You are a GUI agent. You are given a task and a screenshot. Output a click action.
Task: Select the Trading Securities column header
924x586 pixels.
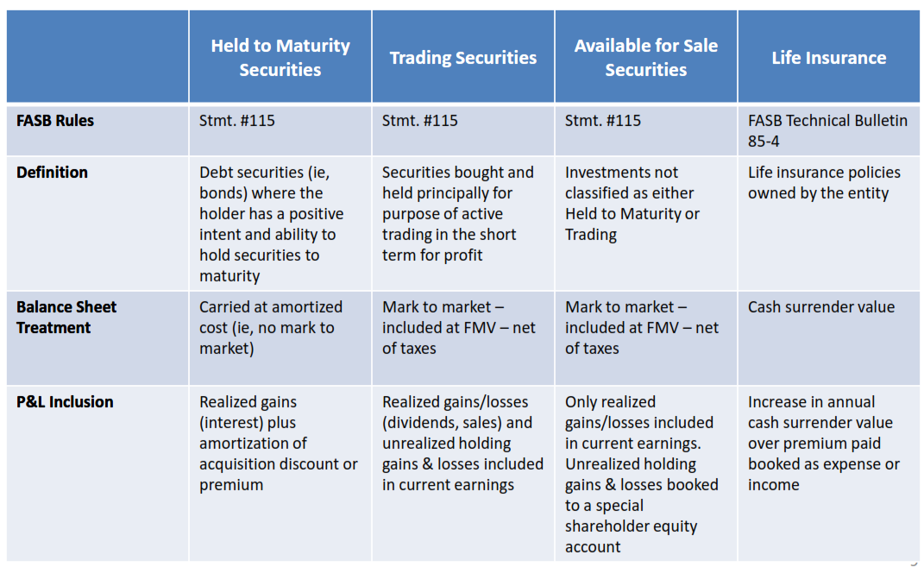coord(463,57)
